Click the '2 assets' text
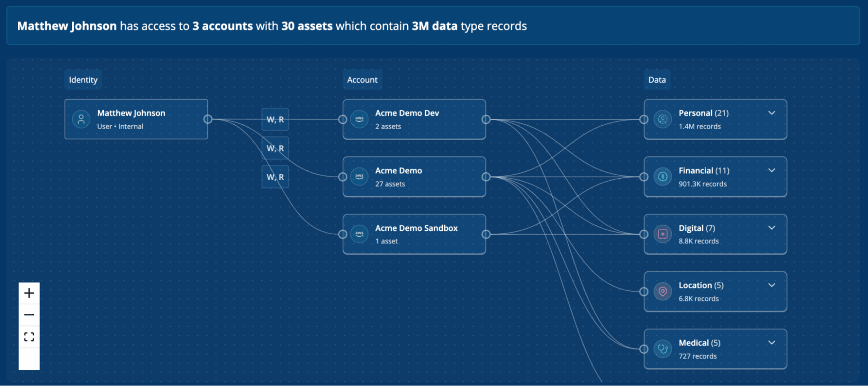The image size is (868, 386). pos(388,126)
